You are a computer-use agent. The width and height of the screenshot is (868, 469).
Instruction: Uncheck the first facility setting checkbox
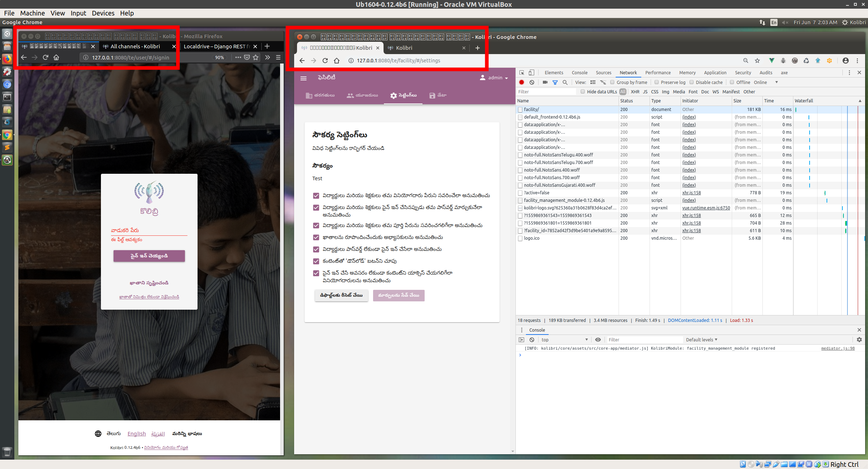coord(316,196)
